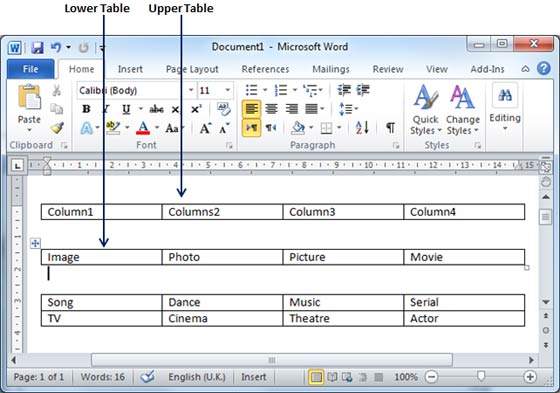560x393 pixels.
Task: Click the Numbering list icon
Action: coord(281,90)
